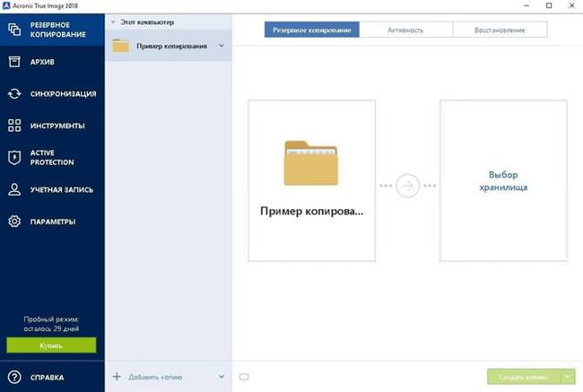583x392 pixels.
Task: Click the Acronis logo in title bar
Action: pos(6,5)
